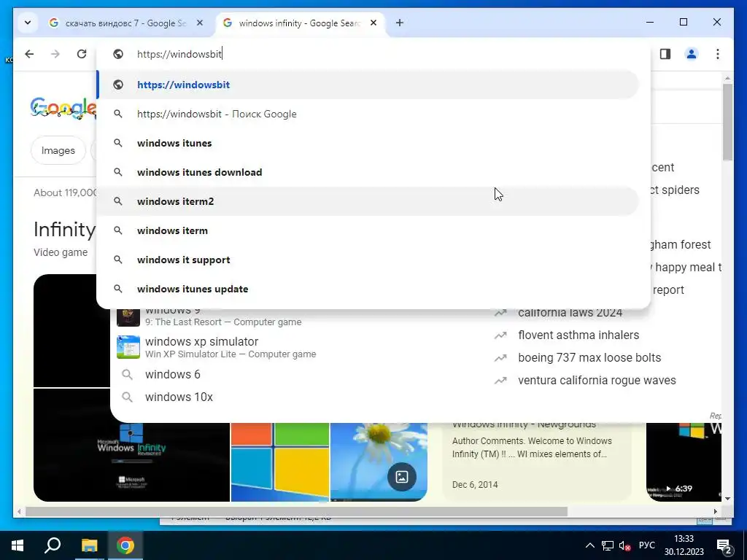Open the Images search filter chip
Image resolution: width=747 pixels, height=560 pixels.
[x=58, y=150]
